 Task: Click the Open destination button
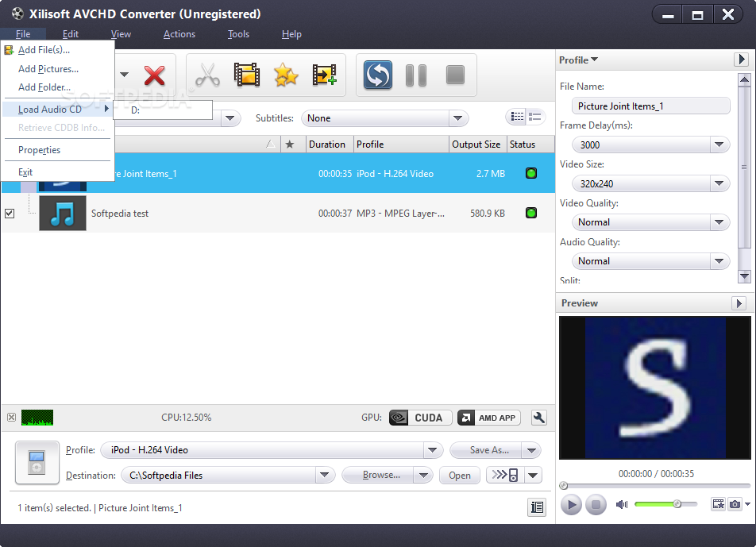click(460, 476)
